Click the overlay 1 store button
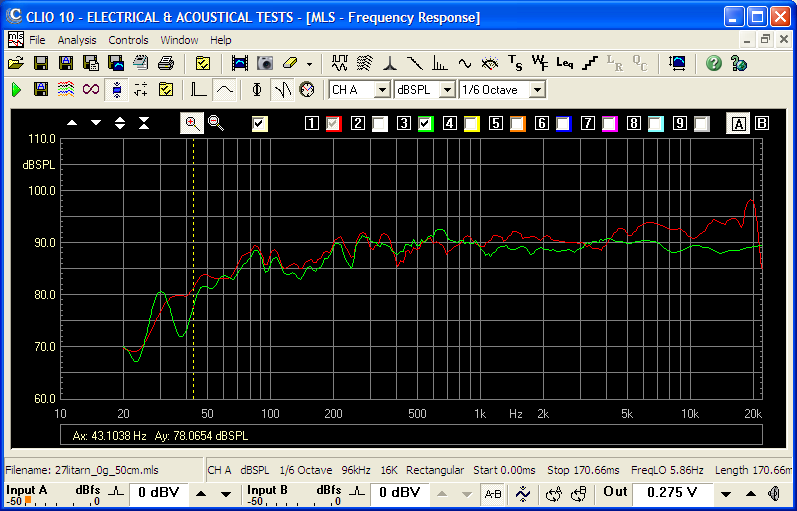The width and height of the screenshot is (797, 511). (312, 124)
